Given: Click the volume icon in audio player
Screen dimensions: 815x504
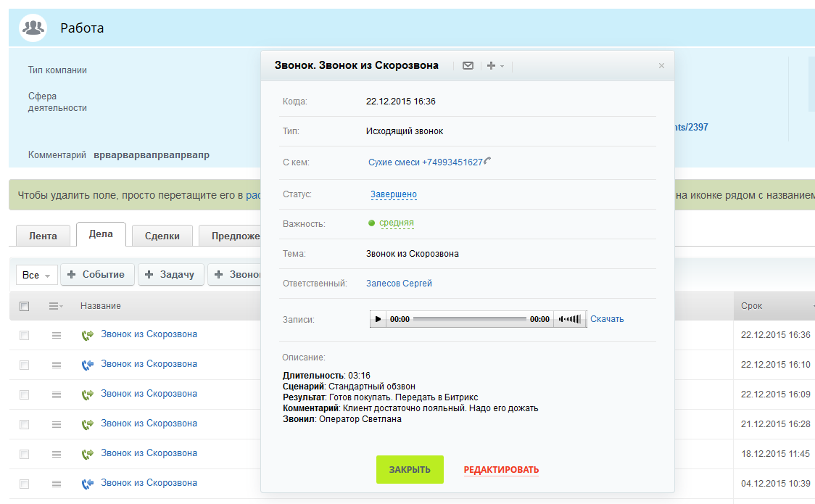Looking at the screenshot, I should click(x=571, y=319).
